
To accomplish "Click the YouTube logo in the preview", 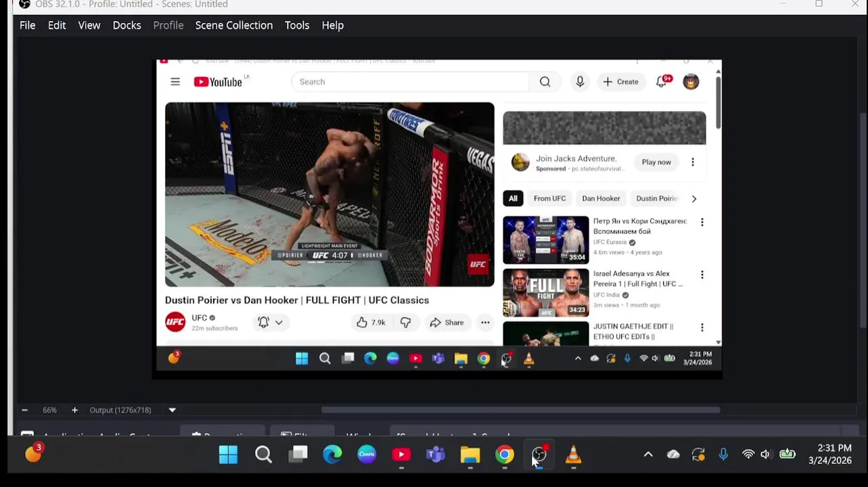I will (x=218, y=82).
